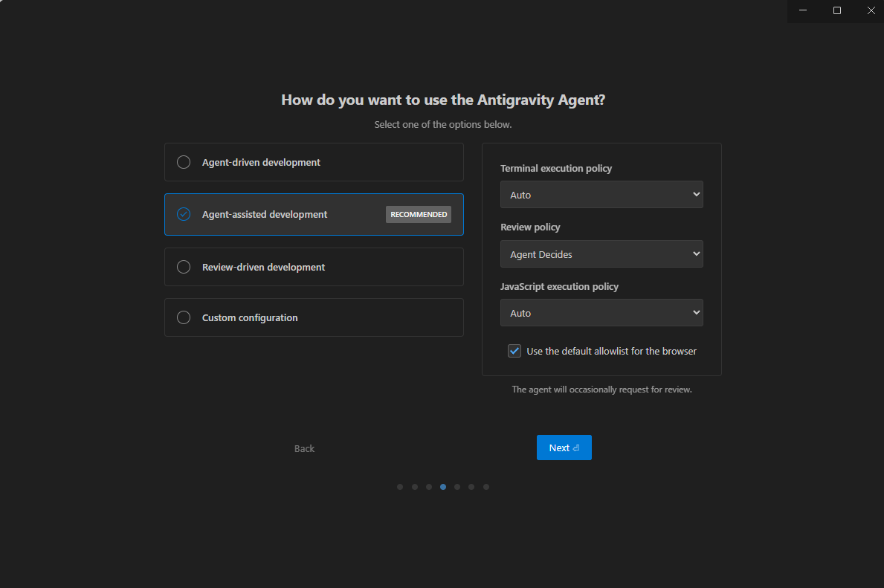Screen dimensions: 884x588
Task: Click the second onboarding page dot
Action: pos(415,487)
